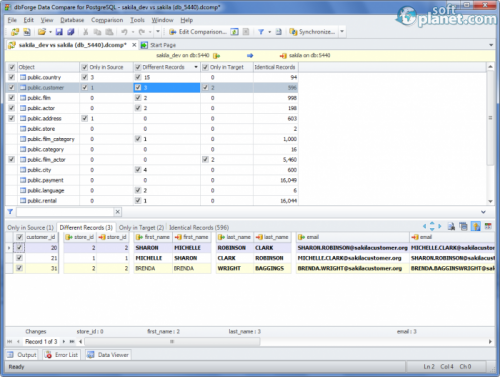500x377 pixels.
Task: Click the Save All icon
Action: (x=71, y=32)
